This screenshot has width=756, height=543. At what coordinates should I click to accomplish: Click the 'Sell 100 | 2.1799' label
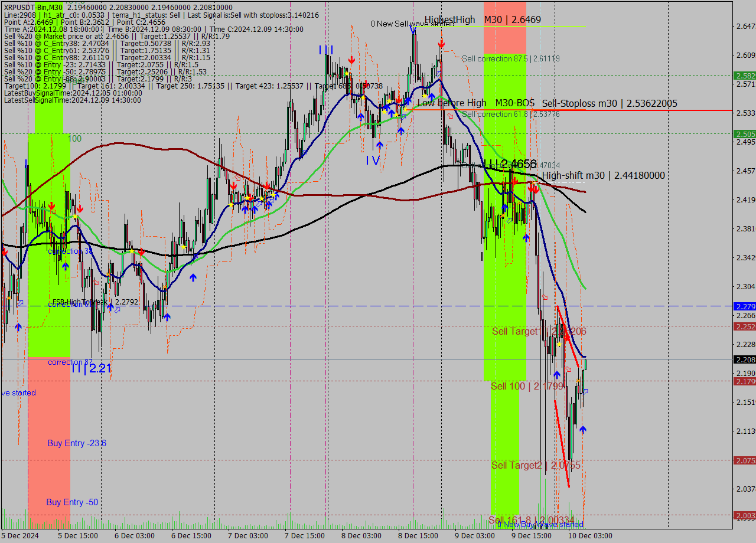click(527, 387)
